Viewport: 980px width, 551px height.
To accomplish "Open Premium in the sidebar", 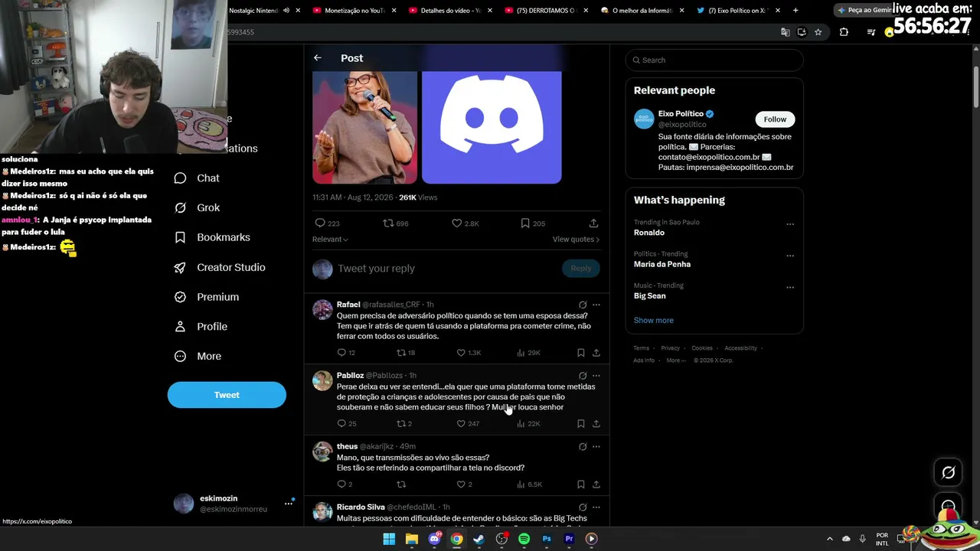I will [206, 297].
